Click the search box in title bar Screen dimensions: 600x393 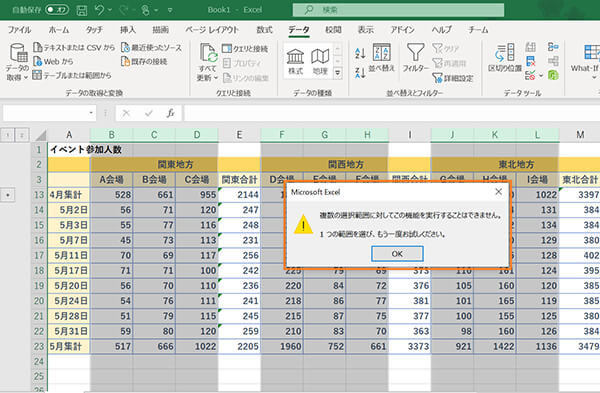pos(398,10)
